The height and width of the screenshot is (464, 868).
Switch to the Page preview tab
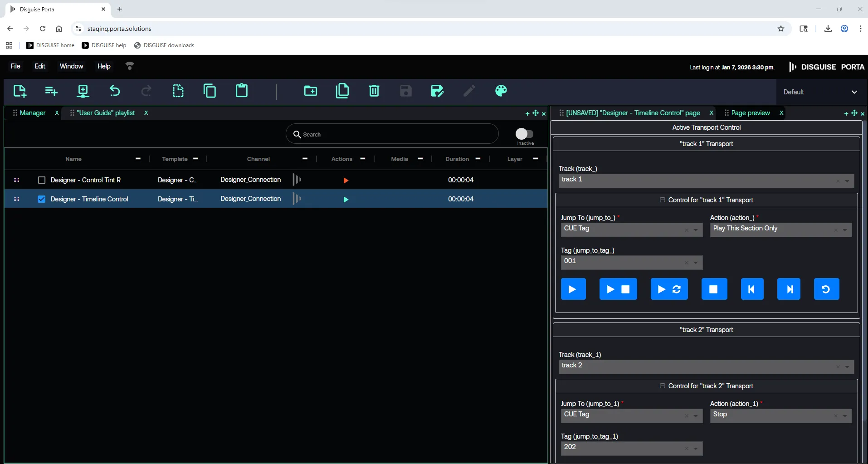(x=750, y=113)
